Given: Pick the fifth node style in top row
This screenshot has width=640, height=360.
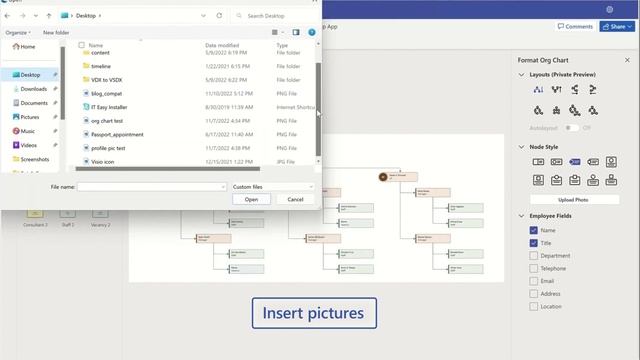Looking at the screenshot, I should pos(611,162).
